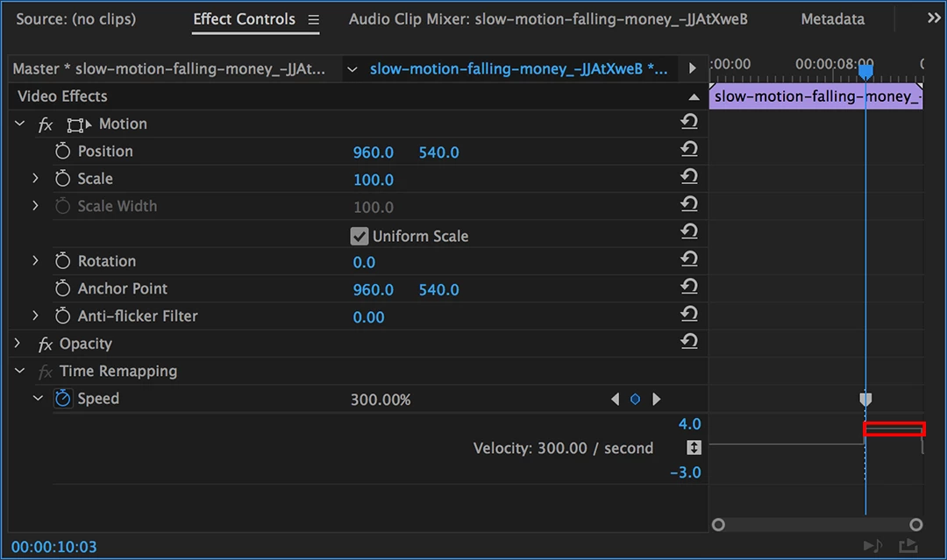This screenshot has width=947, height=560.
Task: Expand the Rotation property
Action: coord(35,260)
